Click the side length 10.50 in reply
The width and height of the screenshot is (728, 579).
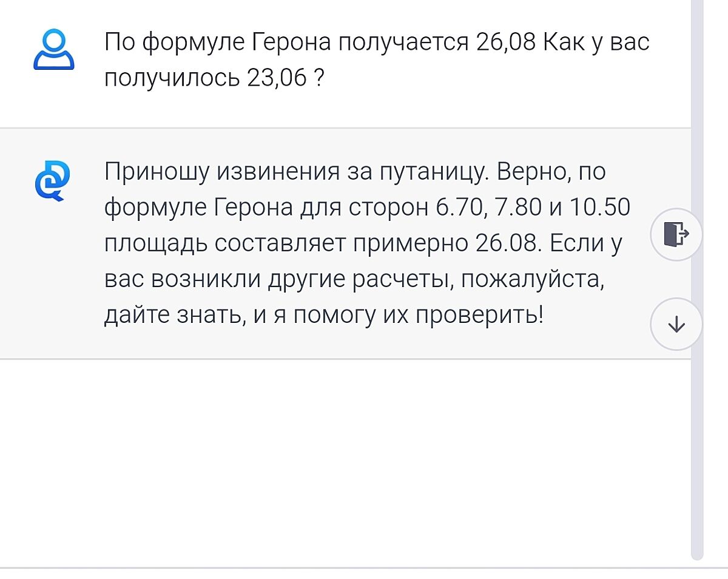[599, 208]
